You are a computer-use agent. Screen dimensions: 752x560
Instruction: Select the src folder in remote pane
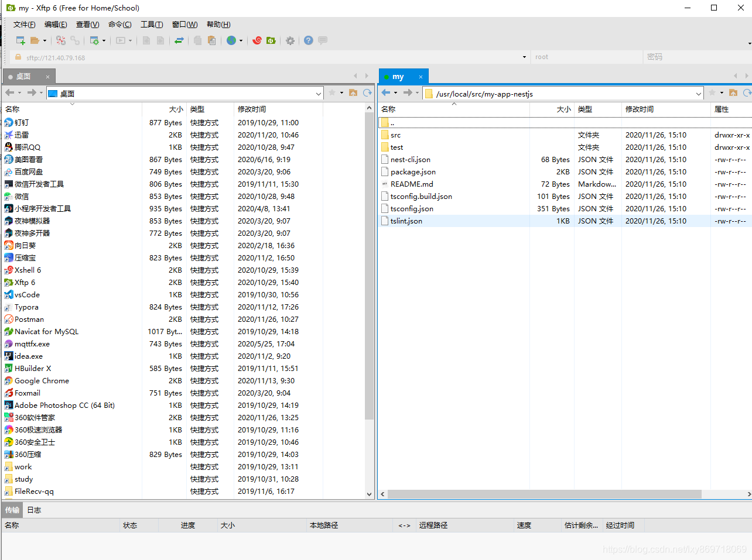[396, 135]
